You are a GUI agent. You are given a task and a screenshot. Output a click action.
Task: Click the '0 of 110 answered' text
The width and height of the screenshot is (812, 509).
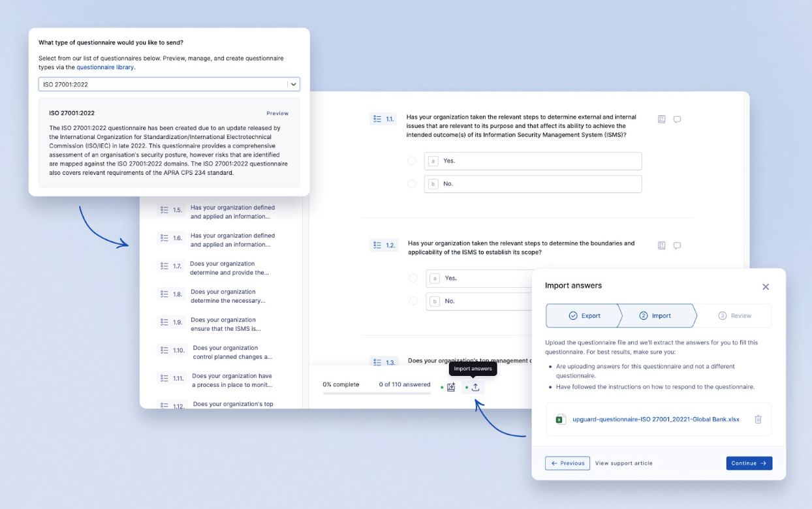(405, 384)
